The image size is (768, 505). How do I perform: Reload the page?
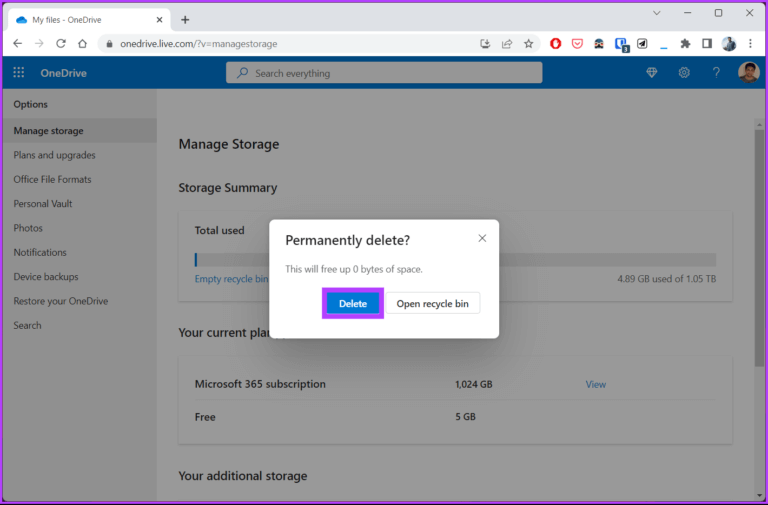pyautogui.click(x=61, y=44)
